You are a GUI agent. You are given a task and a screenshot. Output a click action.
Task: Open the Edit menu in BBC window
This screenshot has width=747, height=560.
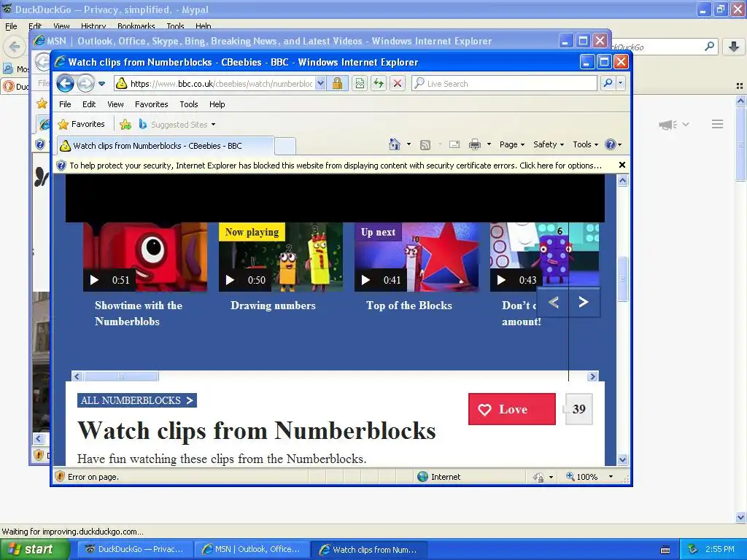tap(89, 104)
